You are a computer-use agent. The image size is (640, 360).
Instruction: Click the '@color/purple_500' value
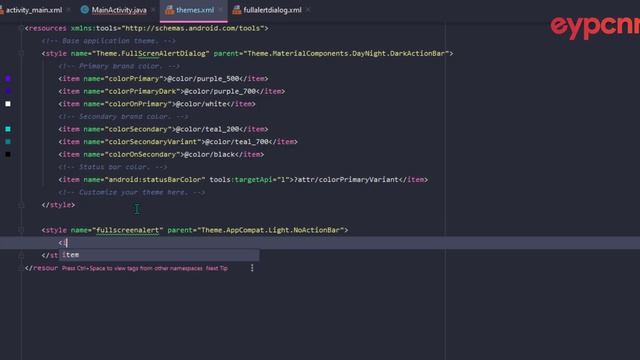[x=203, y=78]
